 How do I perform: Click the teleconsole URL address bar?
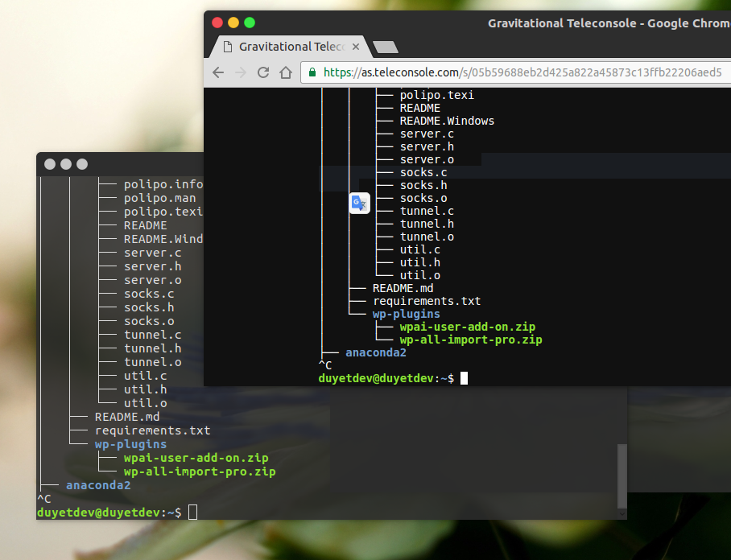[515, 72]
